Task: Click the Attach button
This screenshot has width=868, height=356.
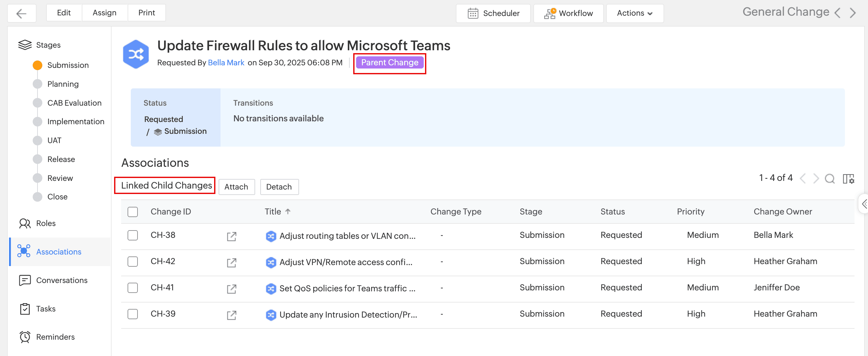Action: 236,187
